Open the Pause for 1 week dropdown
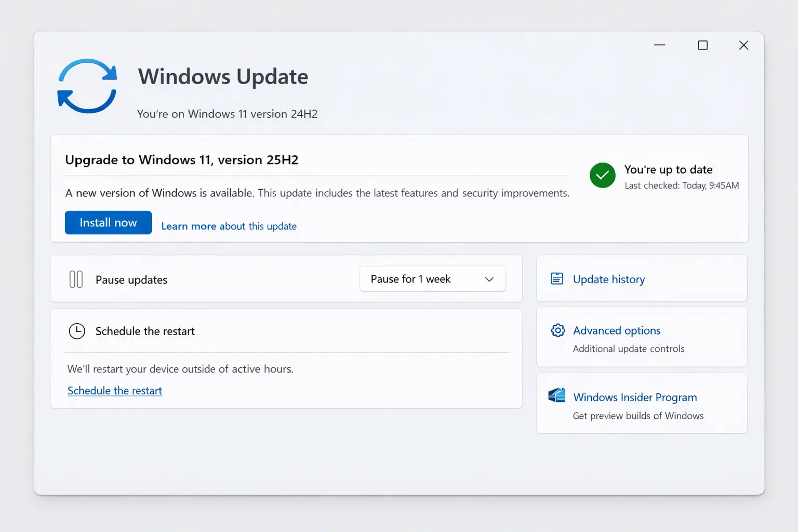798x532 pixels. click(432, 279)
